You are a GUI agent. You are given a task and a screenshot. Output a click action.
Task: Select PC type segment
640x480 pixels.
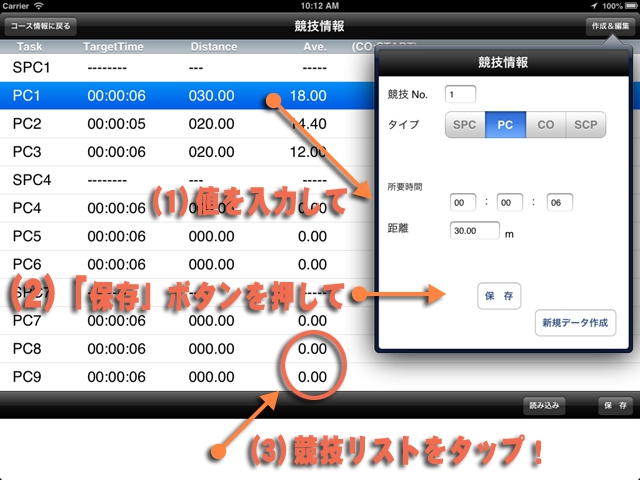505,125
